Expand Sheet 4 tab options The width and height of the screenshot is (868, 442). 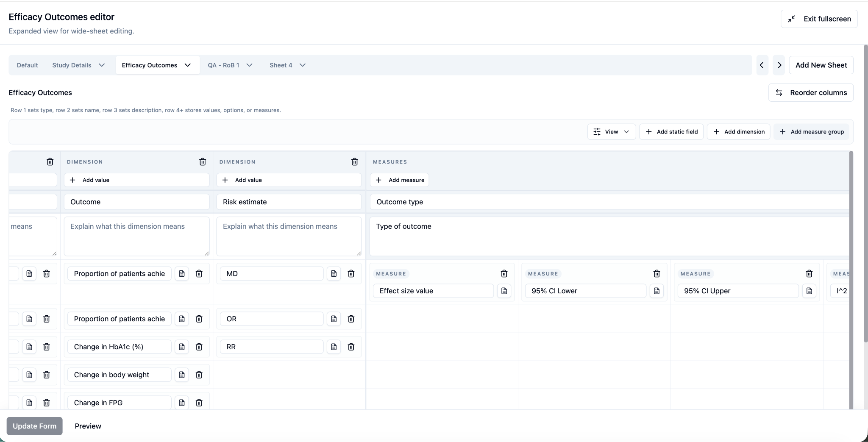click(x=303, y=65)
